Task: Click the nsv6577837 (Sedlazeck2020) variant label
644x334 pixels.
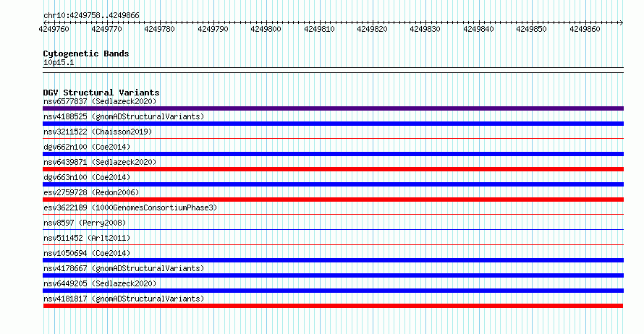Action: pos(100,101)
